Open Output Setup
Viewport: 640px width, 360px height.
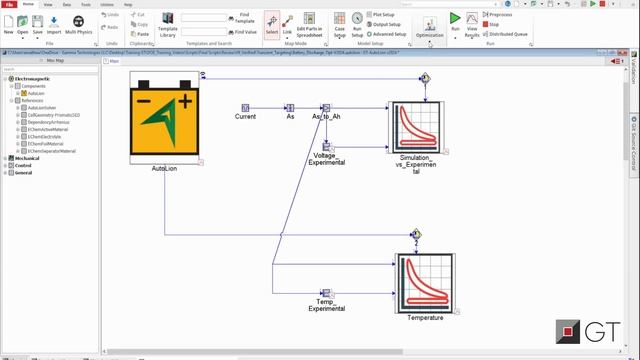coord(383,24)
